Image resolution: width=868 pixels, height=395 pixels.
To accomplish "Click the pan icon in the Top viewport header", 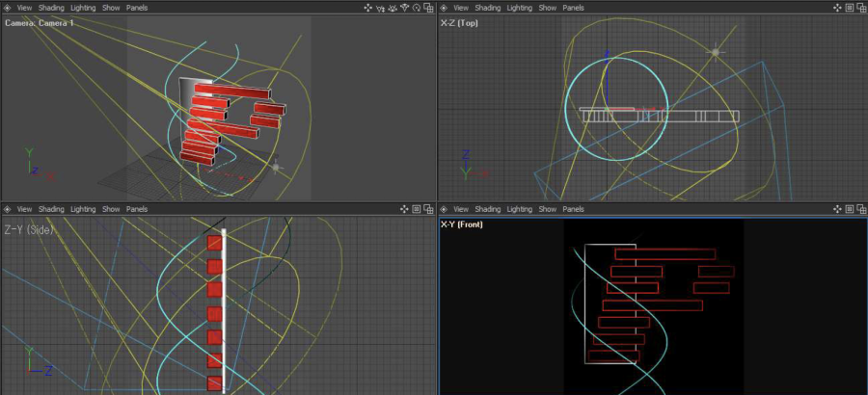I will click(x=837, y=8).
